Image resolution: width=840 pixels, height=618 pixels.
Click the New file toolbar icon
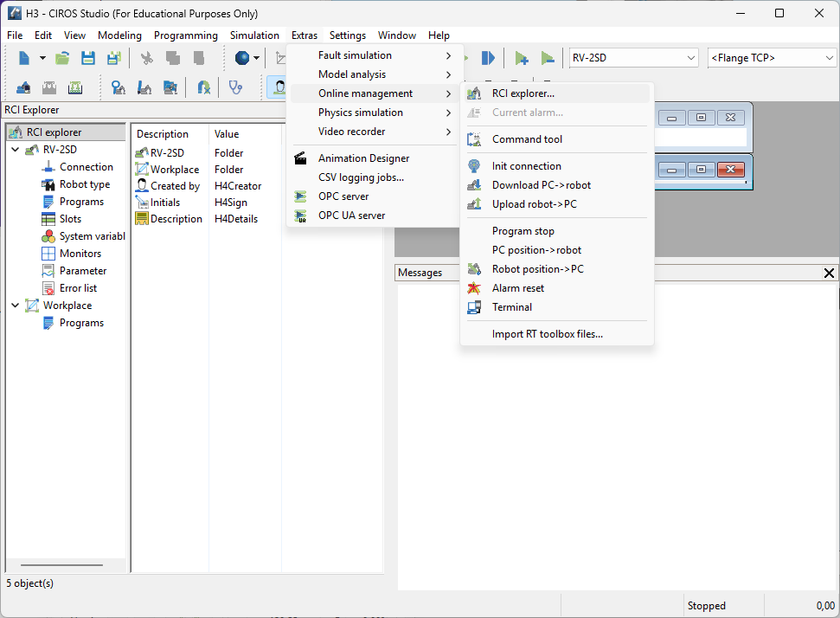[24, 58]
